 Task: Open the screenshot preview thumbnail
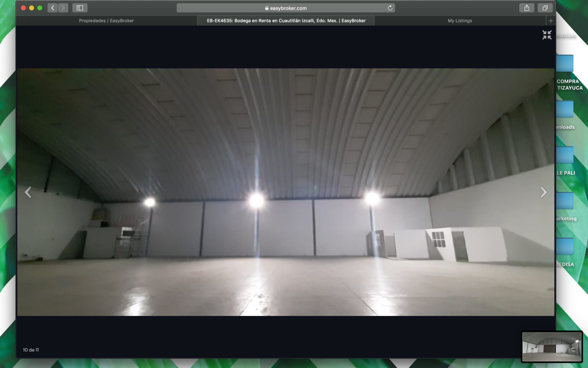(552, 346)
